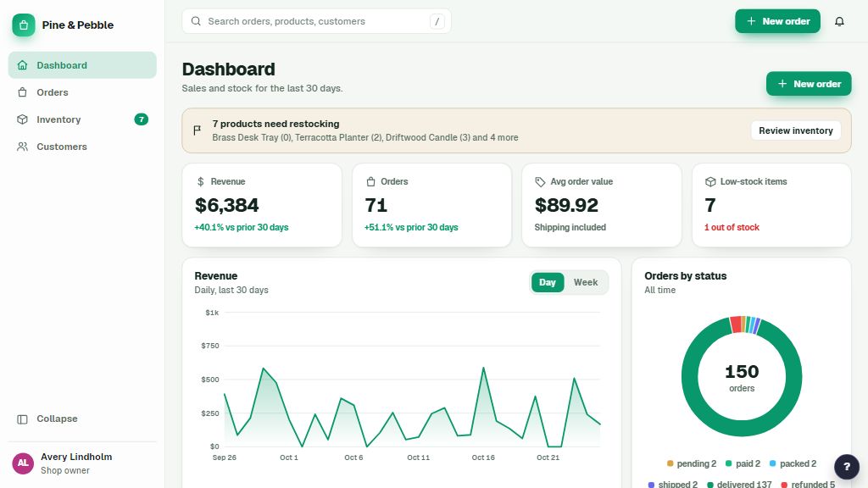Screen dimensions: 868x488
Task: Click the packed legend color dot
Action: coord(773,463)
